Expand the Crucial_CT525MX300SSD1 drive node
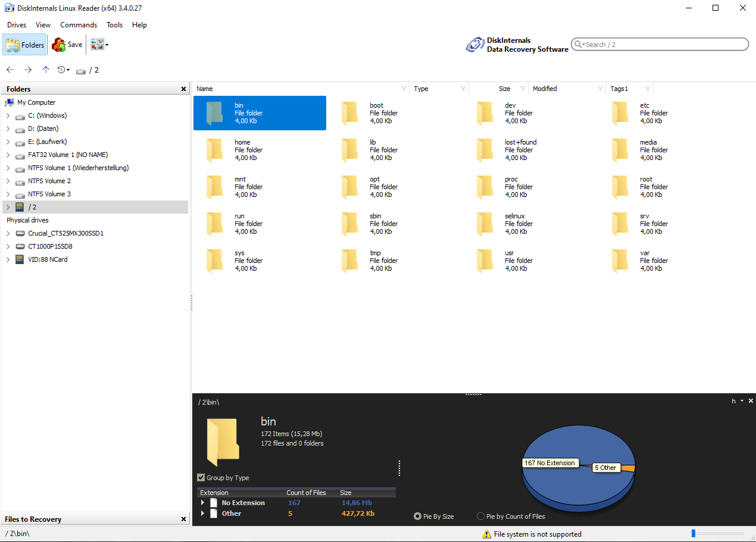 [x=8, y=233]
